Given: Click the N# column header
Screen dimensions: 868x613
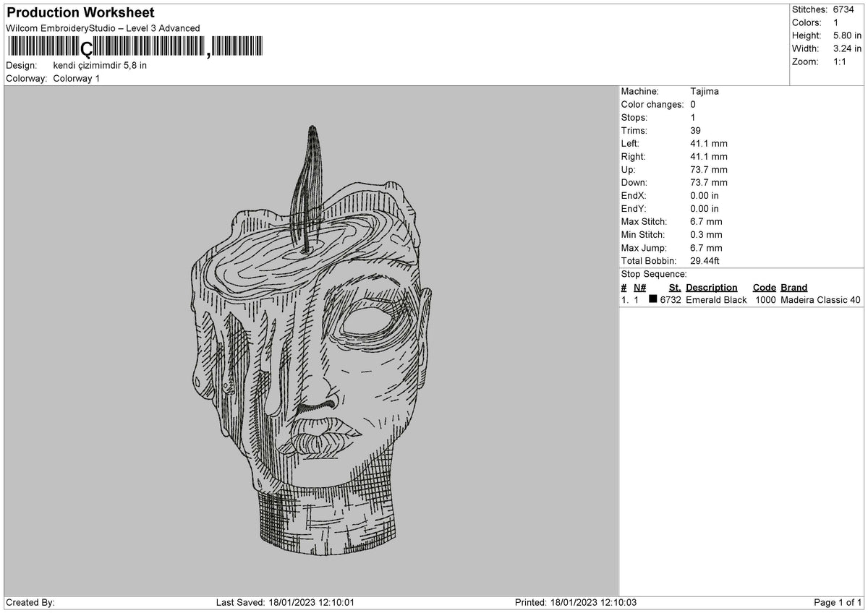Looking at the screenshot, I should (x=640, y=288).
